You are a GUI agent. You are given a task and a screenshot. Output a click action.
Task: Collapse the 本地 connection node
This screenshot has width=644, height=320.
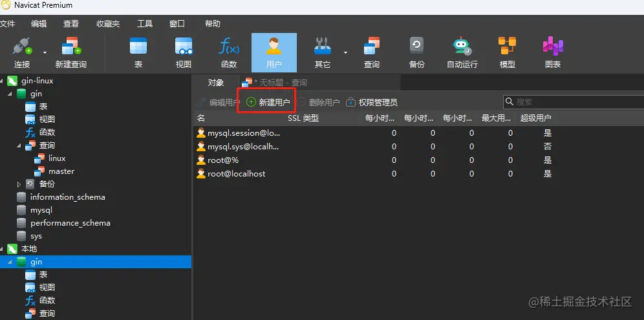pyautogui.click(x=2, y=249)
